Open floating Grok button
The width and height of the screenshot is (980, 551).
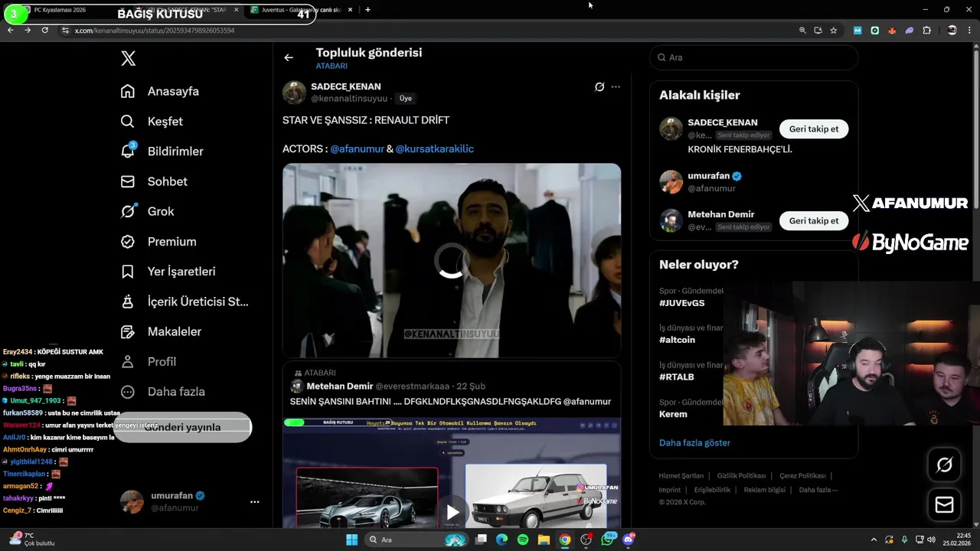pos(944,465)
